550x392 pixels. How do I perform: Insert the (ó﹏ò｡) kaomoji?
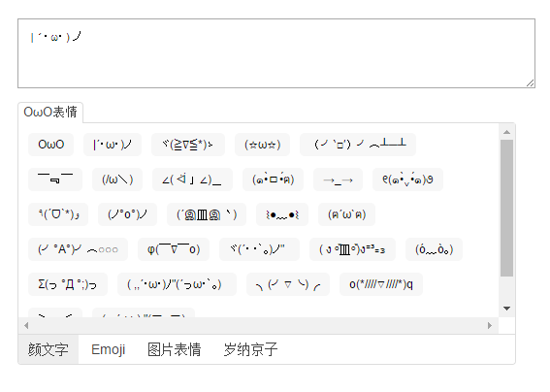(434, 249)
